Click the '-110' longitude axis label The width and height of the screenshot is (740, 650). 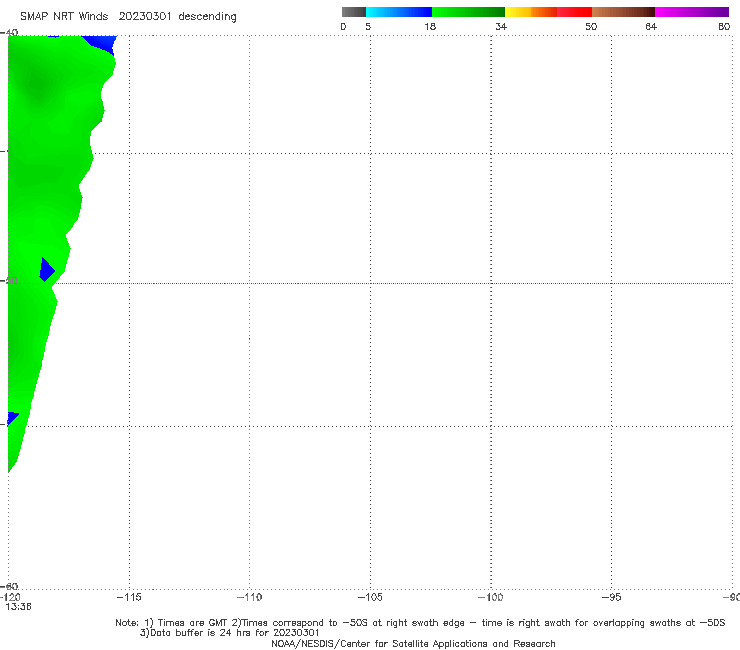pos(249,598)
